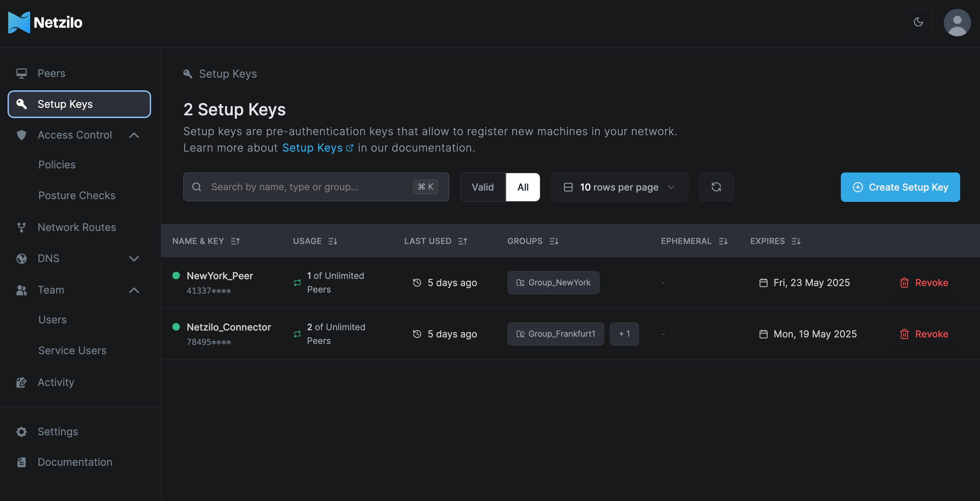Click the 78495**** key value
This screenshot has width=980, height=501.
(209, 342)
